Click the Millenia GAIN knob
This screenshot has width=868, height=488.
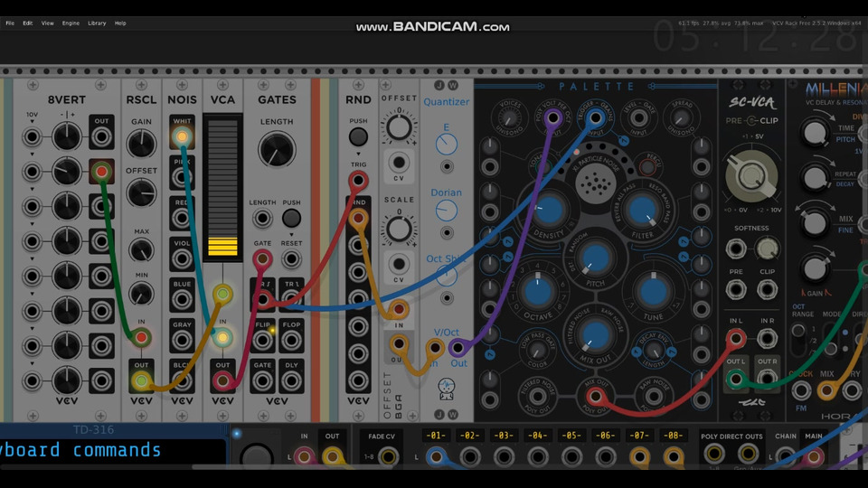tap(815, 269)
